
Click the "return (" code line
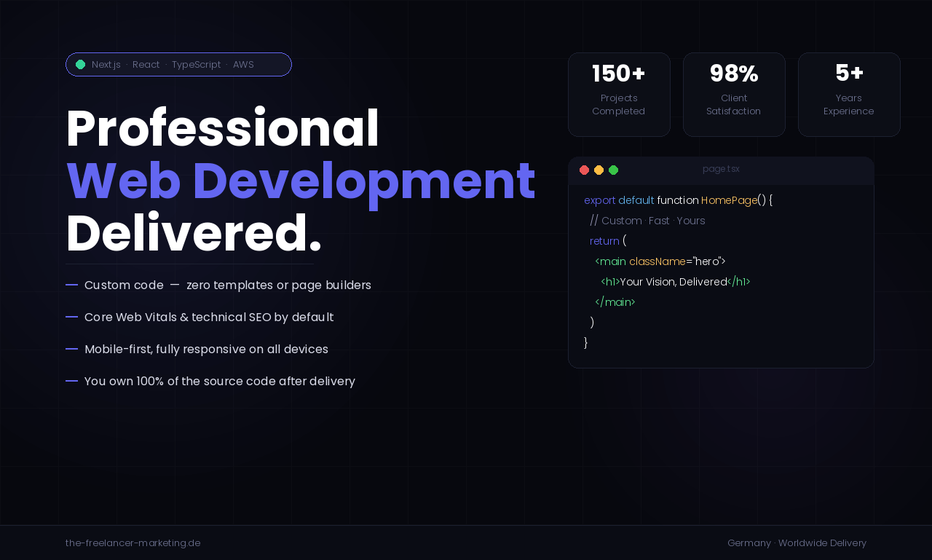tap(608, 241)
